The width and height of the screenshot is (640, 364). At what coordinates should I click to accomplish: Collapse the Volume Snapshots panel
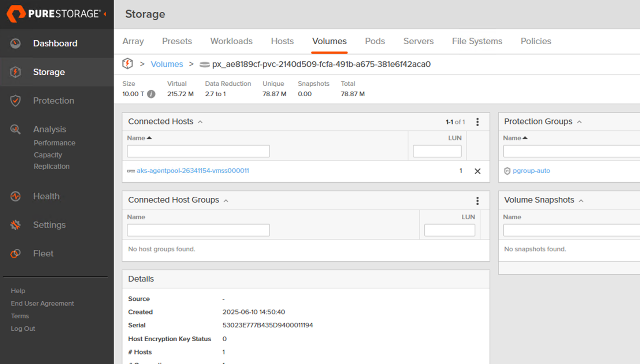(581, 201)
